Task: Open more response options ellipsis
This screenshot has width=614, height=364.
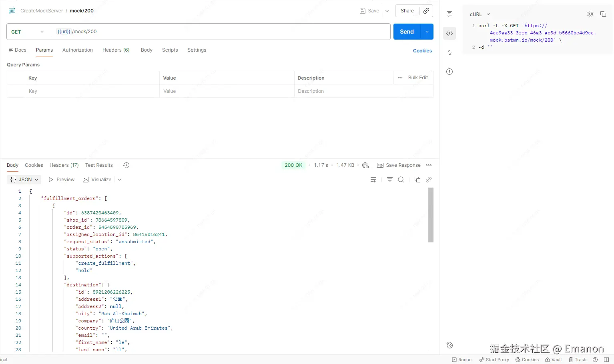Action: coord(429,165)
